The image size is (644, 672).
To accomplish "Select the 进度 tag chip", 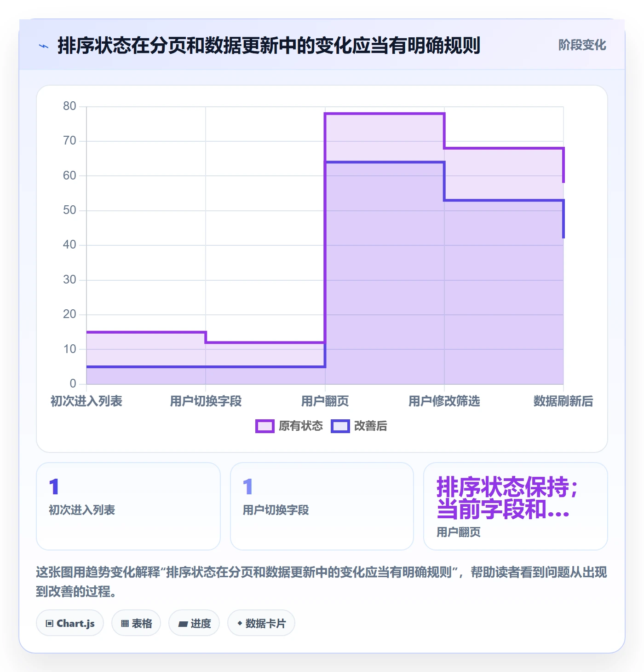I will click(194, 623).
